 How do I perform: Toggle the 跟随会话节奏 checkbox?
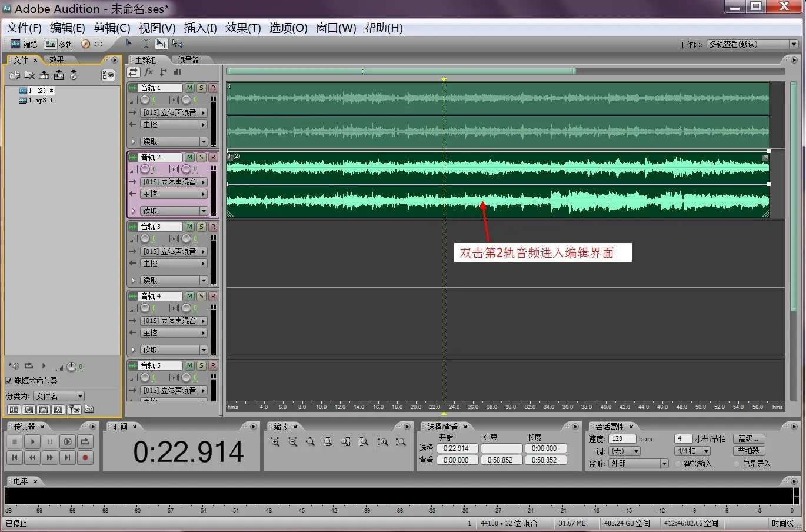point(9,380)
